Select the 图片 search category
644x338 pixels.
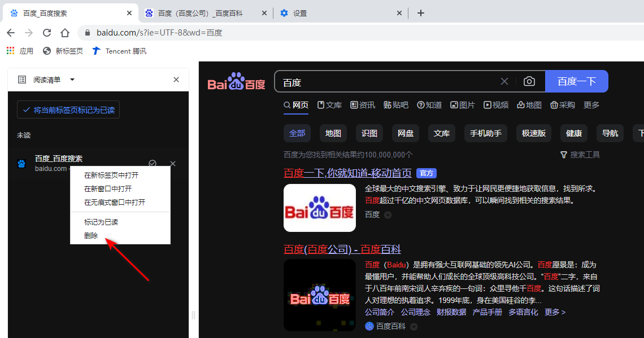click(x=463, y=105)
